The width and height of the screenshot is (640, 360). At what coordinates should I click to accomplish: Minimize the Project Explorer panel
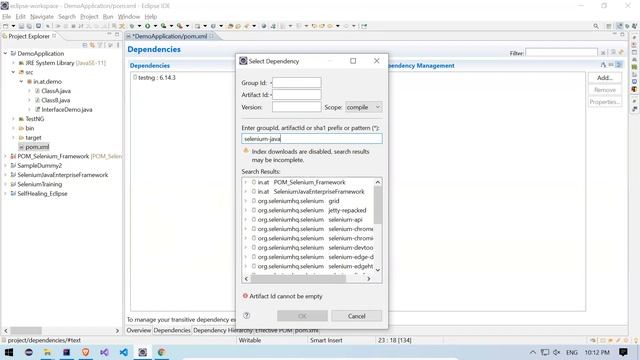click(x=109, y=35)
